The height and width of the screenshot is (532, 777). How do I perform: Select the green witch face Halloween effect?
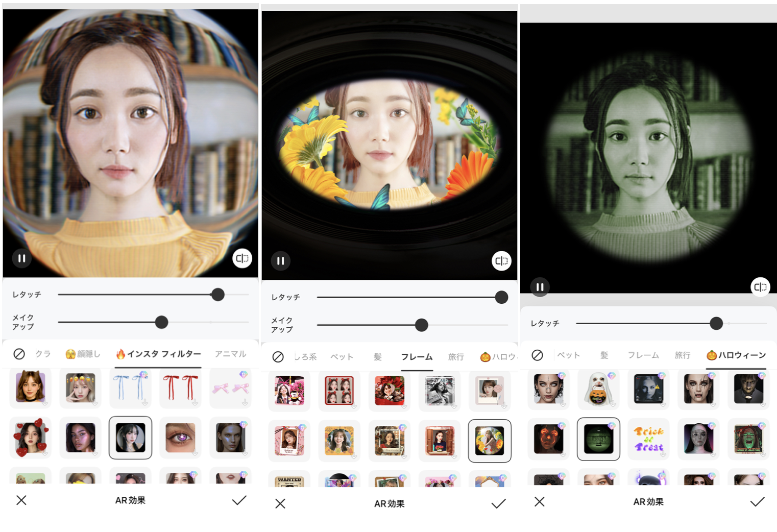coord(748,439)
